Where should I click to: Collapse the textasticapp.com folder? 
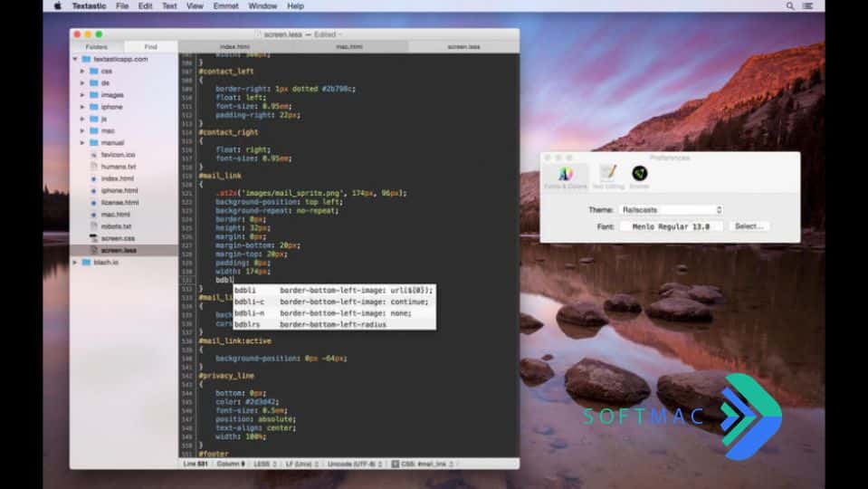(75, 59)
